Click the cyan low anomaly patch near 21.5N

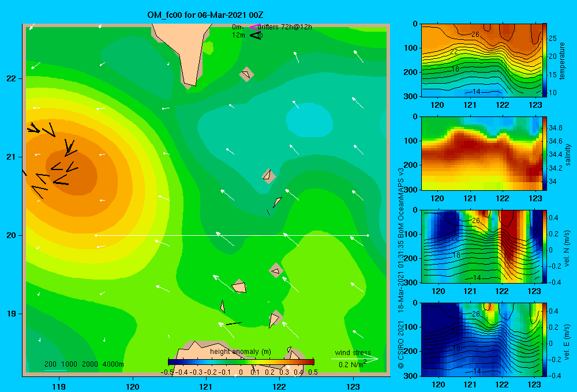[x=309, y=120]
